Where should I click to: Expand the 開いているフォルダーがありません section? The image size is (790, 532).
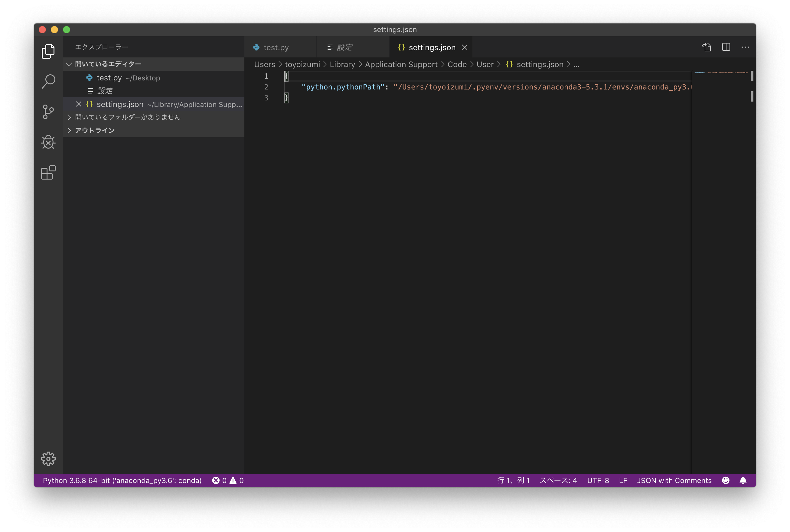153,117
